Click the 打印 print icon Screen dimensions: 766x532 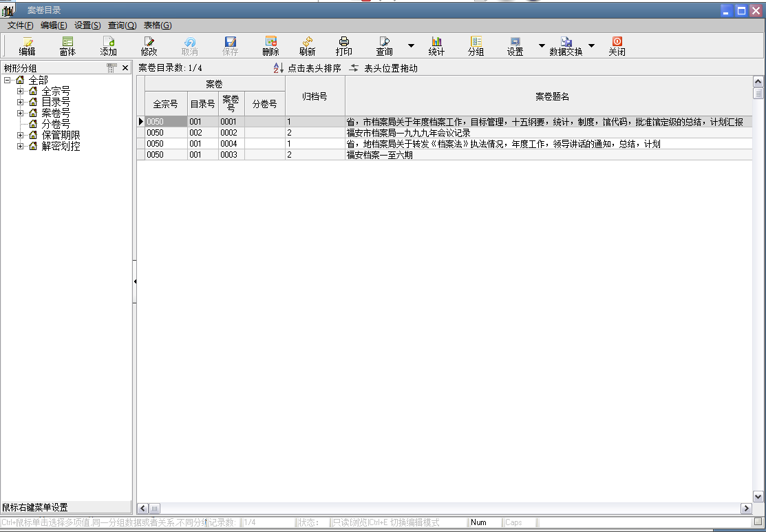[x=344, y=42]
